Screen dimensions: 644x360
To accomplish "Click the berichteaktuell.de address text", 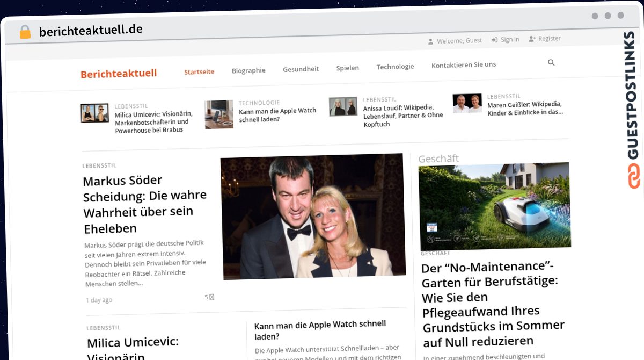I will (91, 31).
